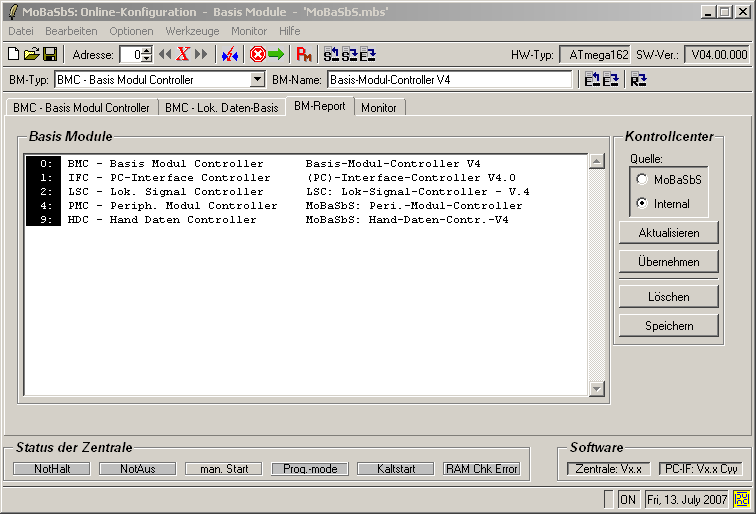Switch to the Monitor tab
Screen dimensions: 756x514
pos(379,107)
